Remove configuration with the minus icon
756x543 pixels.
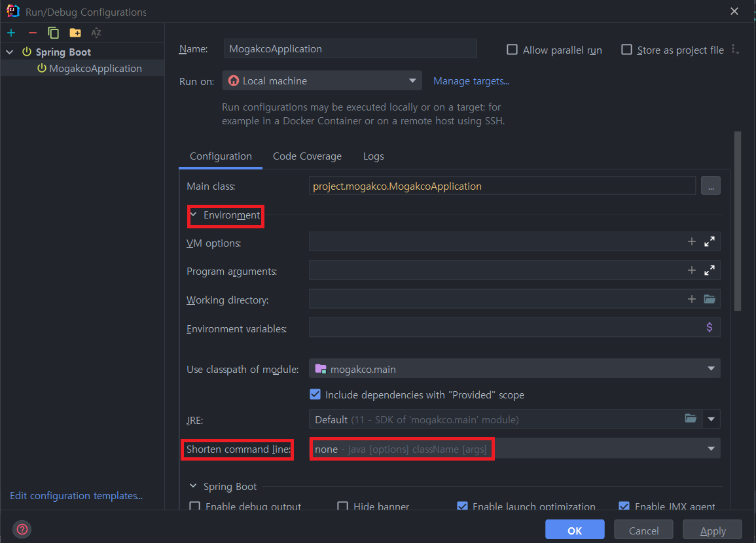point(32,33)
